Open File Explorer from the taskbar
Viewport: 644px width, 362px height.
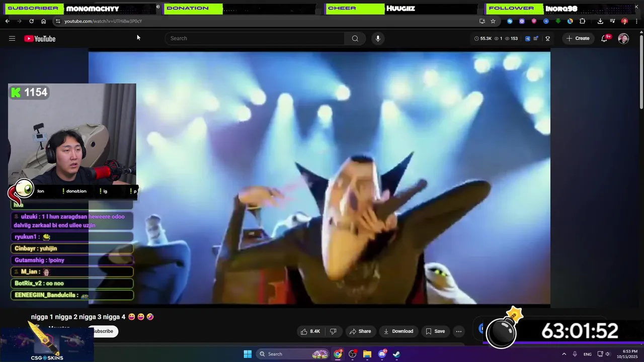[367, 354]
